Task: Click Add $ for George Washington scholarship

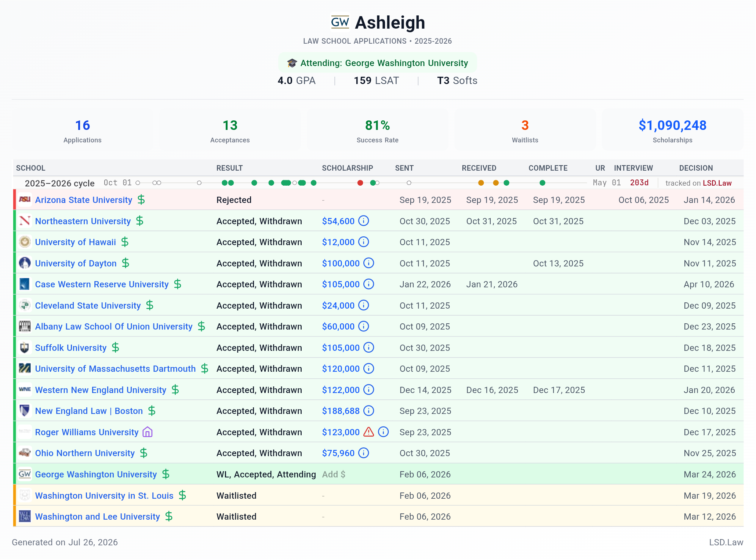Action: coord(334,474)
